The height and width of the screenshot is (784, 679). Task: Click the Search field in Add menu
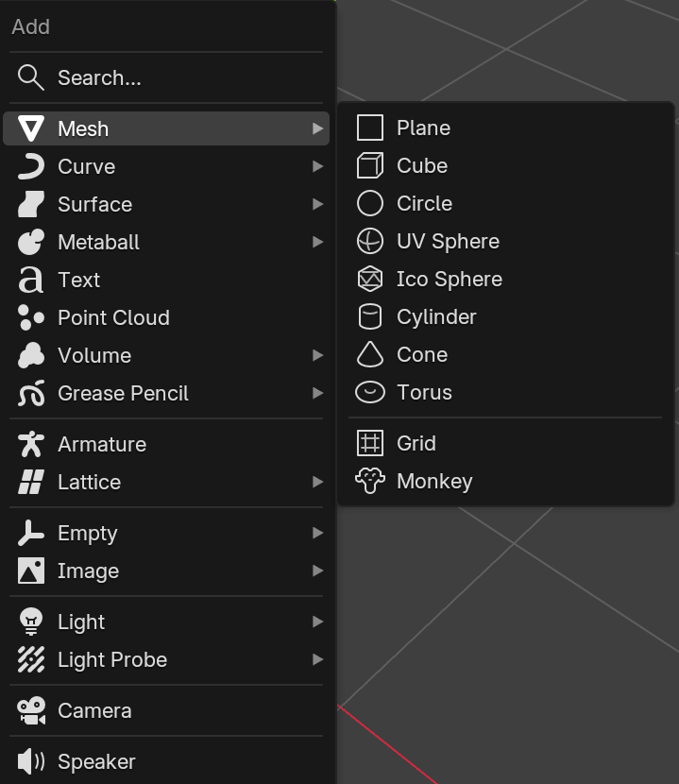99,77
